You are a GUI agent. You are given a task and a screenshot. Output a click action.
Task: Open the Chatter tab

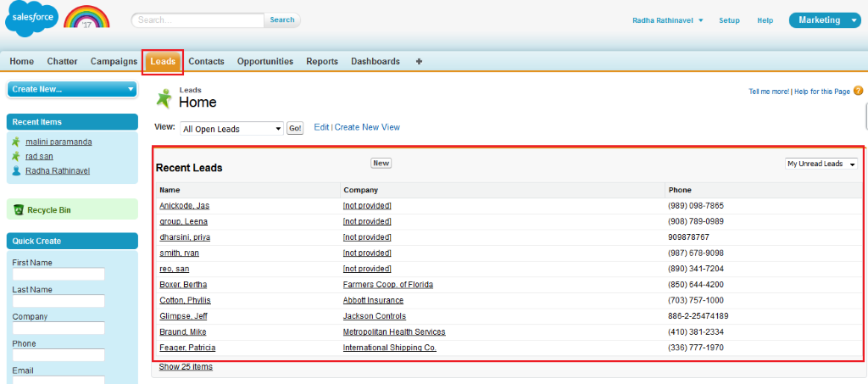point(62,61)
